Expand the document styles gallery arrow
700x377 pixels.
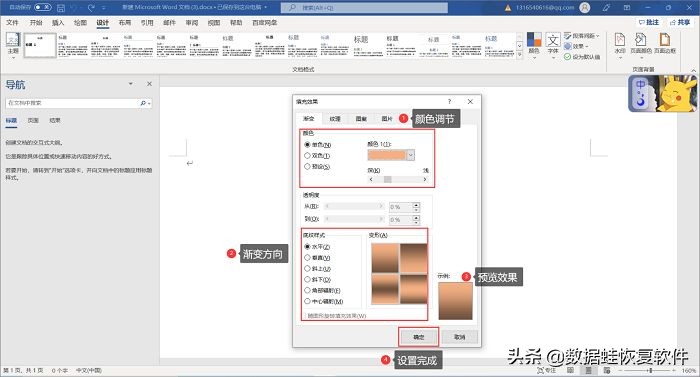click(x=519, y=55)
